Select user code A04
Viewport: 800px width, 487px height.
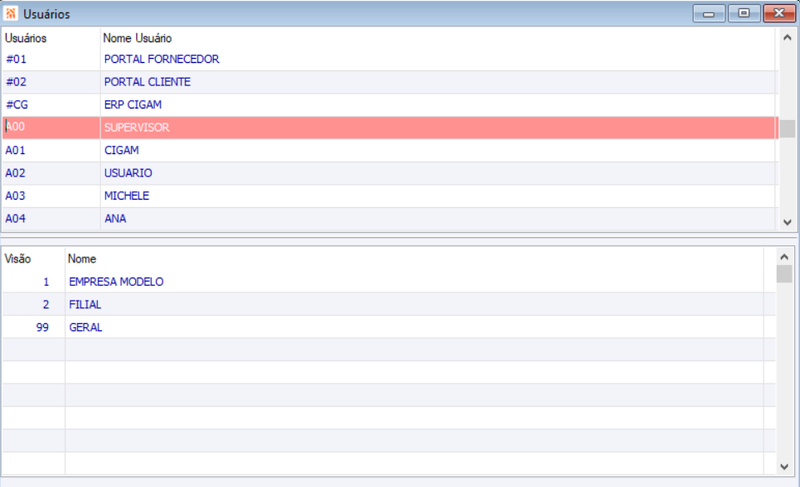point(15,219)
